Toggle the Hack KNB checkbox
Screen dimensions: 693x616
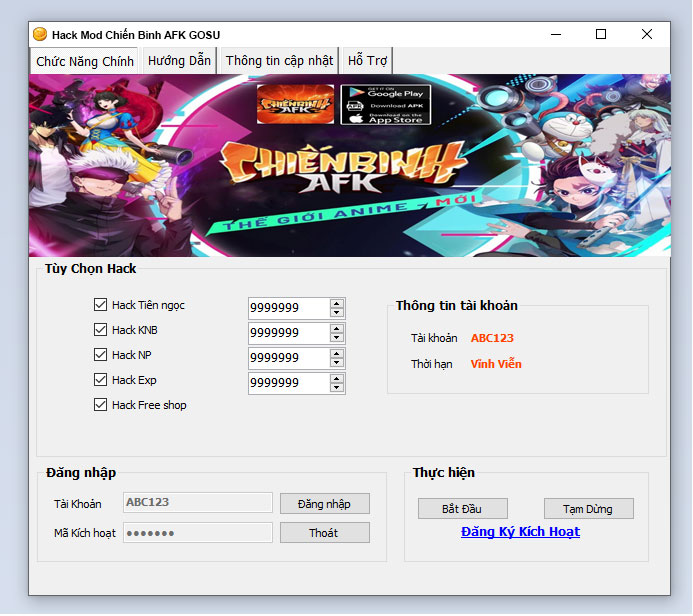pyautogui.click(x=100, y=330)
